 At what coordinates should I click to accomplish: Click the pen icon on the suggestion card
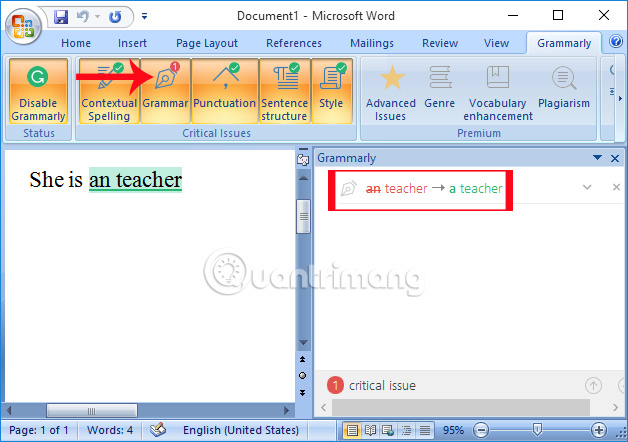(348, 188)
